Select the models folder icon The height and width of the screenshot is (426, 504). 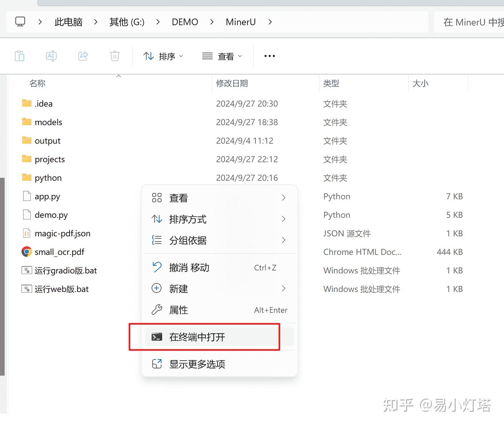point(27,122)
